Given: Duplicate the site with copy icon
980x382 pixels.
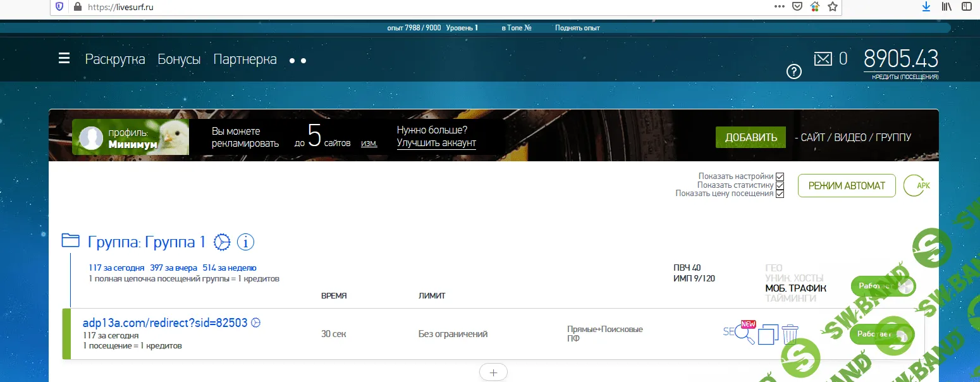Looking at the screenshot, I should point(768,334).
